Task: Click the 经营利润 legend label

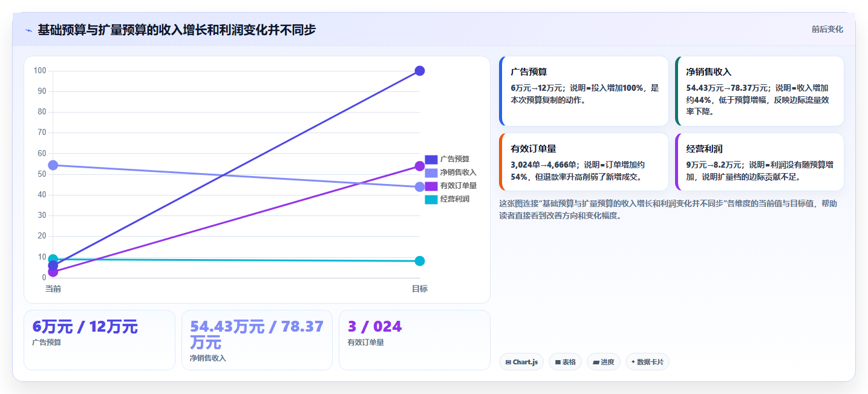Action: (455, 199)
